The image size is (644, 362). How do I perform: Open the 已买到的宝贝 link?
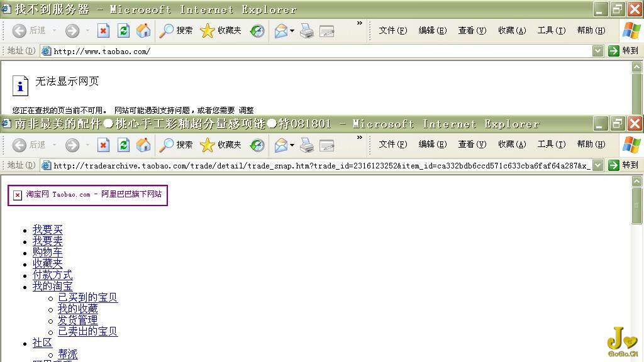87,298
